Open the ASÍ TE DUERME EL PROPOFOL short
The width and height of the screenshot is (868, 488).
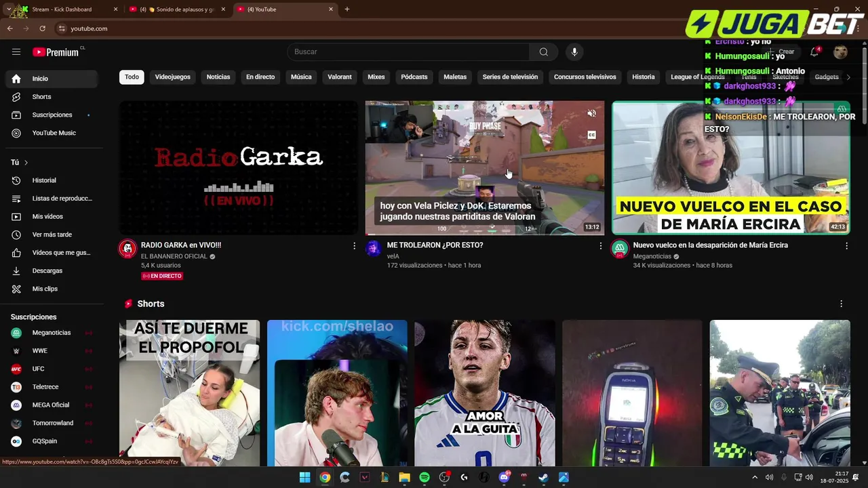pos(189,393)
